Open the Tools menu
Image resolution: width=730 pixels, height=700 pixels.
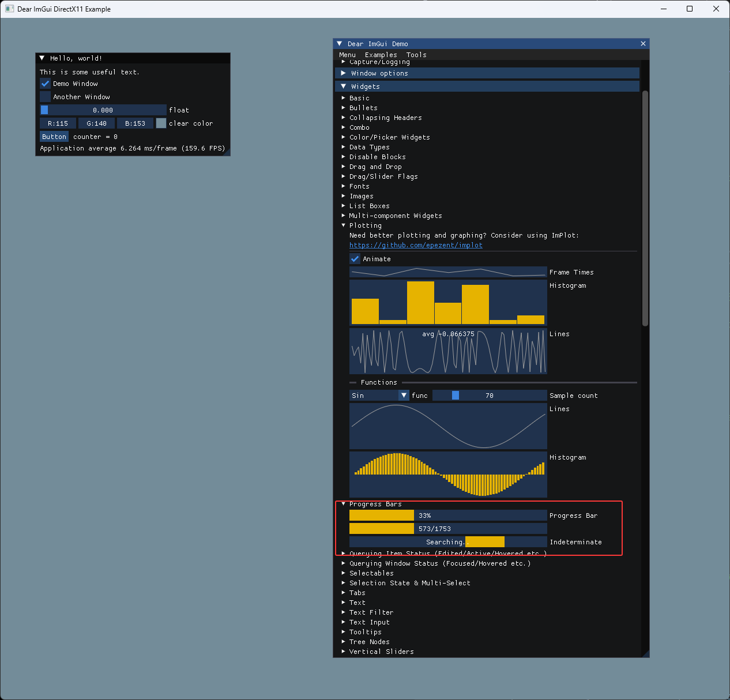coord(416,55)
